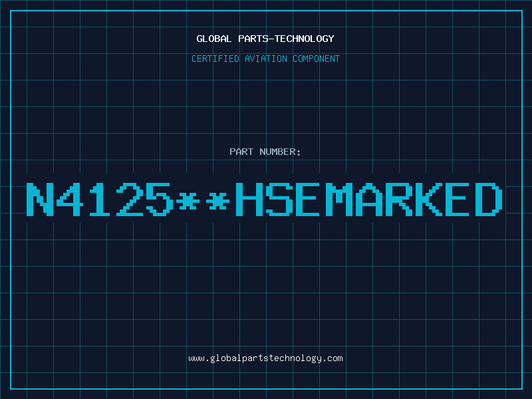Screen dimensions: 532x399
Task: Select the part number N4125**HSEMARKED text
Action: point(265,199)
